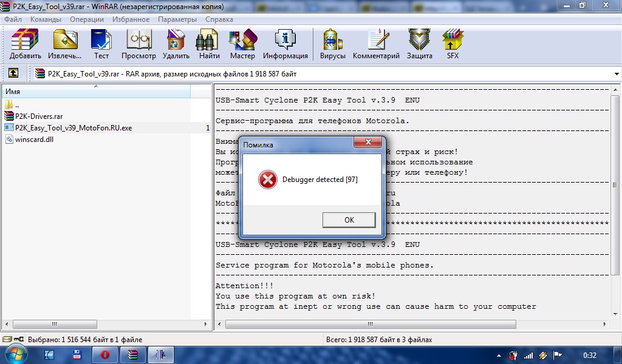The image size is (622, 364).
Task: Select WinRAR taskbar button
Action: point(132,355)
